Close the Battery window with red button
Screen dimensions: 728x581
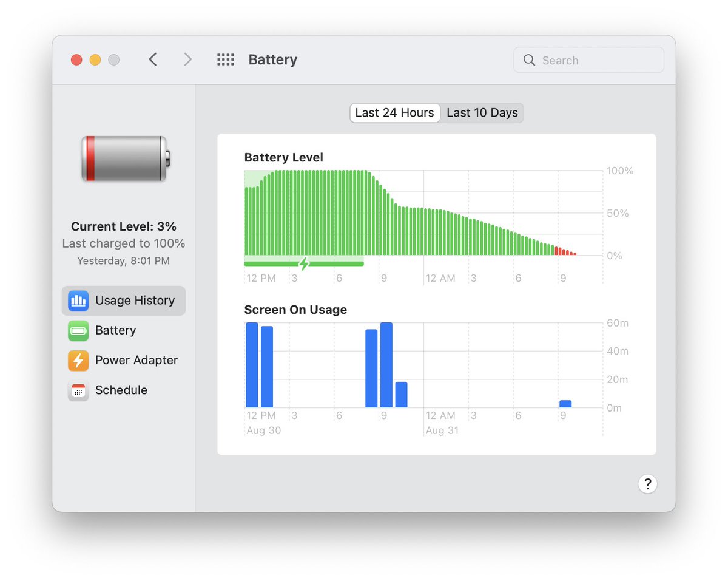(x=76, y=59)
